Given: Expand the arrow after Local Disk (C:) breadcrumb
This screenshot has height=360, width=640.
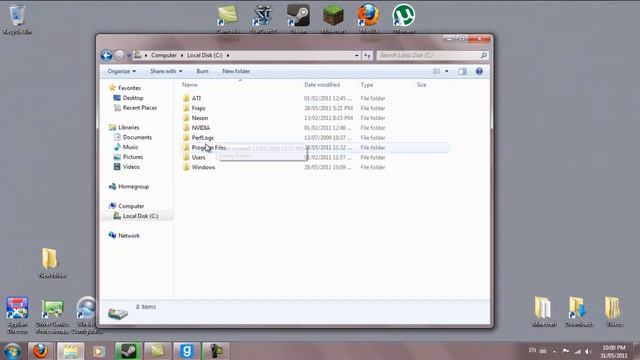Looking at the screenshot, I should coord(228,55).
